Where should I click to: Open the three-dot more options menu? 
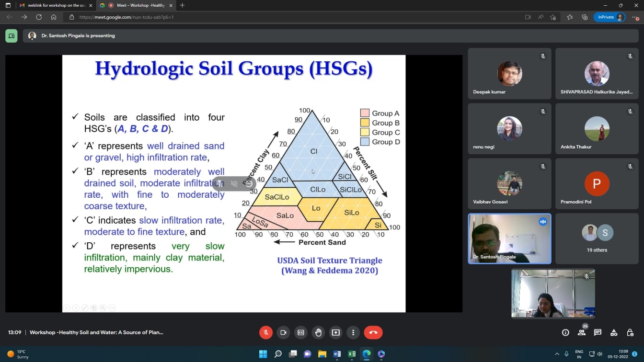353,332
